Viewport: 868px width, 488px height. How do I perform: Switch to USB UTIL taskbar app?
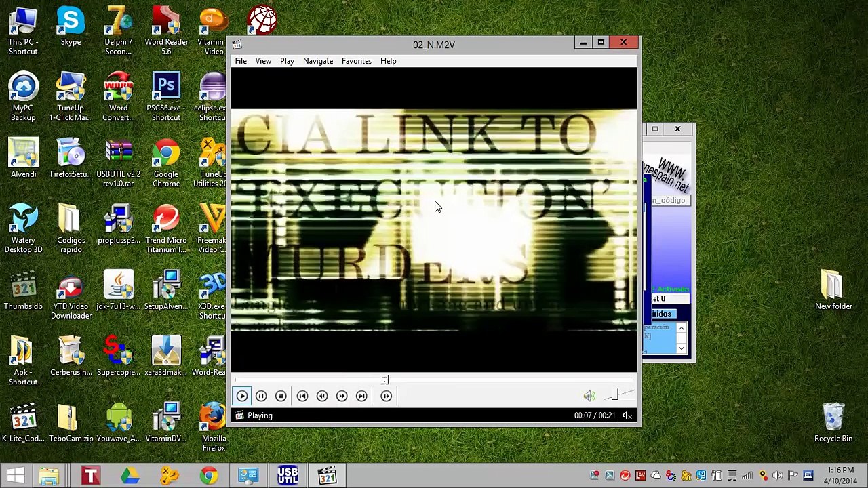tap(288, 476)
